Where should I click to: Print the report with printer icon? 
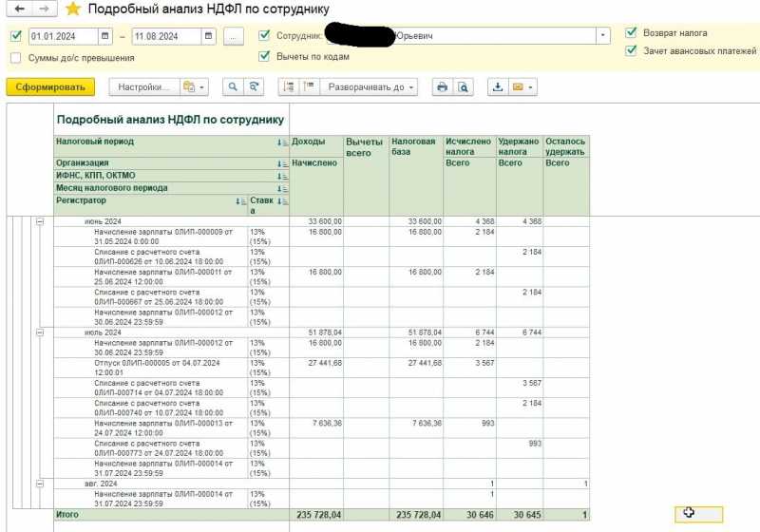coord(442,87)
